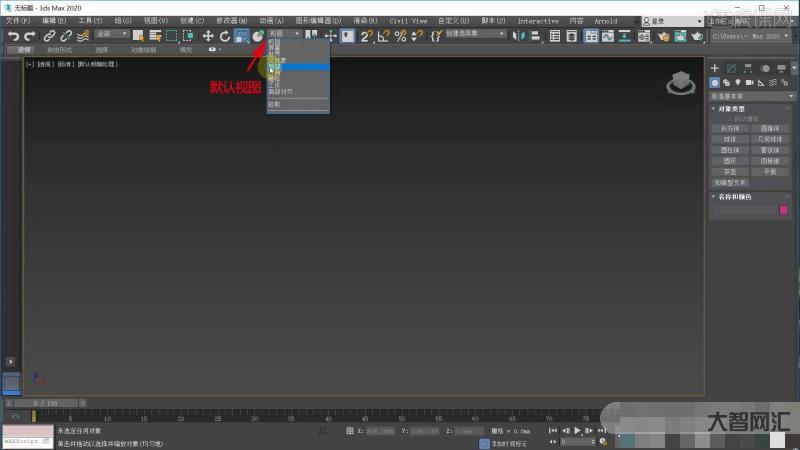Image resolution: width=800 pixels, height=450 pixels.
Task: Activate the Select and Scale tool
Action: (241, 36)
